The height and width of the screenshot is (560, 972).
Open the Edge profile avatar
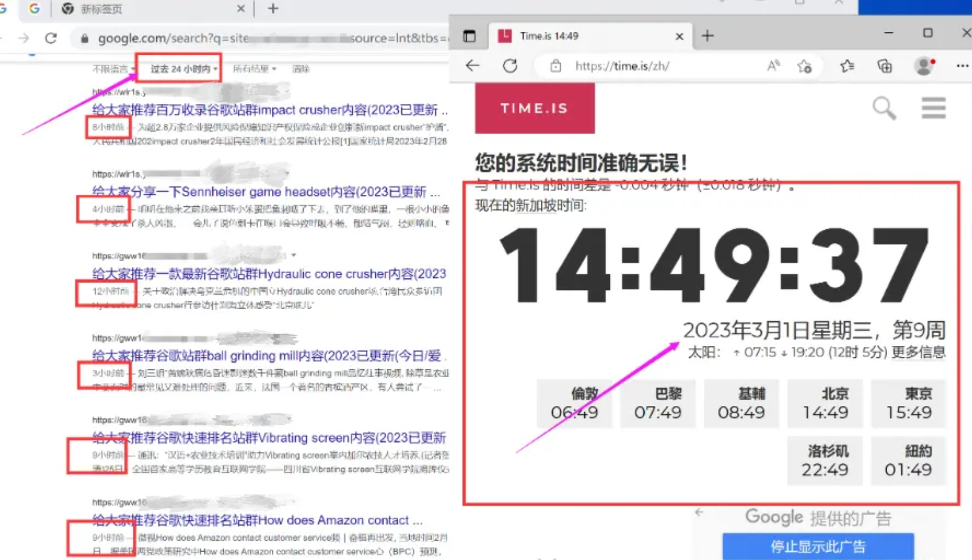924,66
